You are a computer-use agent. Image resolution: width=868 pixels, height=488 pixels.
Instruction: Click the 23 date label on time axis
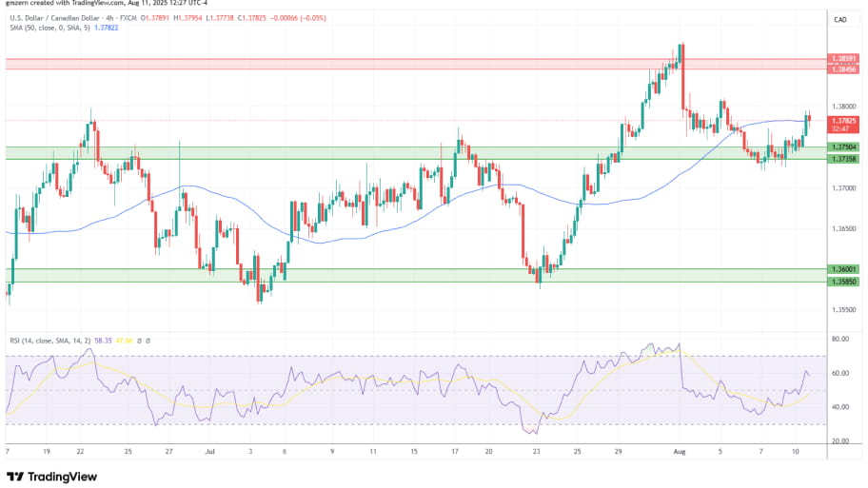[x=537, y=452]
